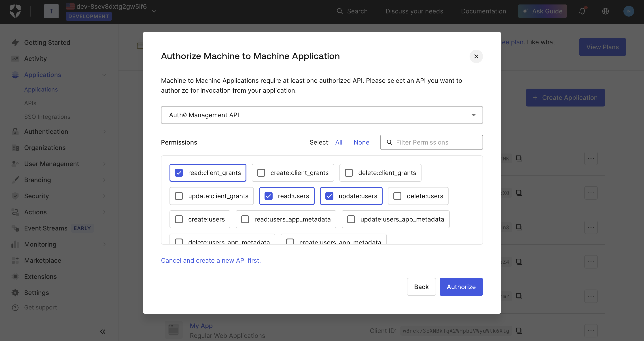Select the Security shield icon in sidebar
The width and height of the screenshot is (644, 341).
pos(15,196)
